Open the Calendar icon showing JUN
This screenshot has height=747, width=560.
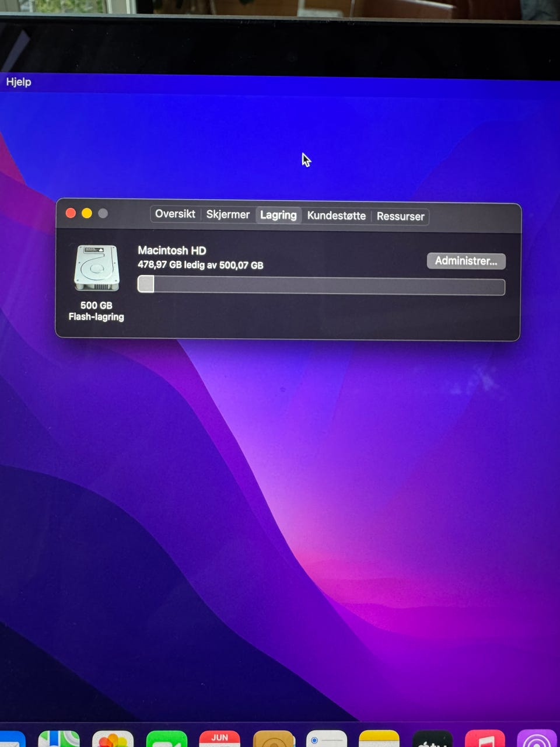(x=219, y=739)
